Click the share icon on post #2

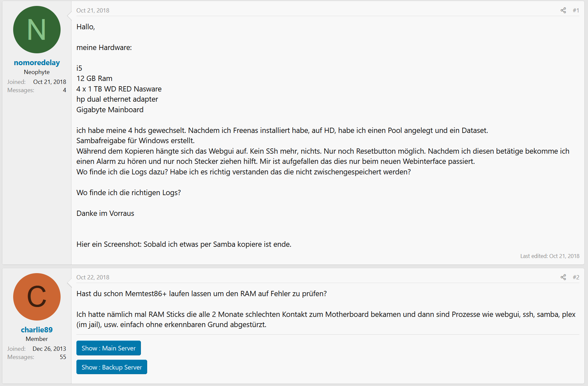[x=563, y=277]
